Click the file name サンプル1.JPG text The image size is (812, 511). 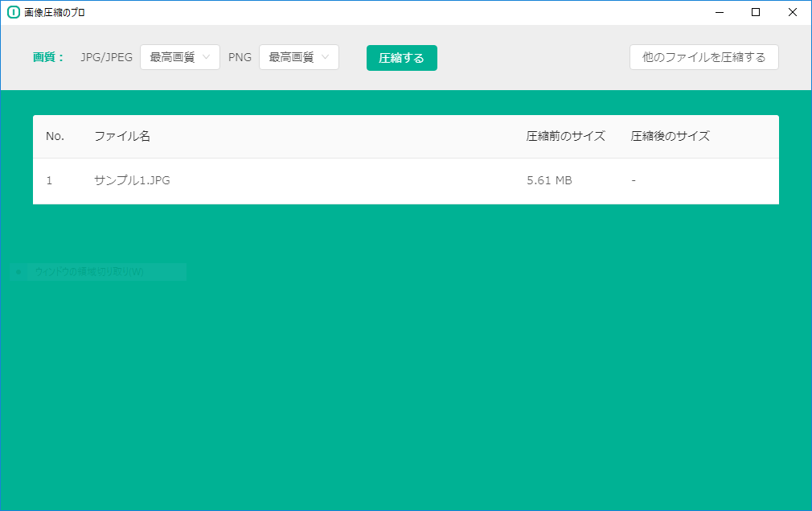click(x=133, y=180)
